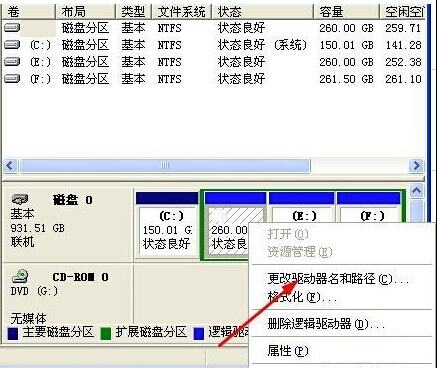Sort by the 布局 column header
This screenshot has width=437, height=368.
(x=85, y=12)
